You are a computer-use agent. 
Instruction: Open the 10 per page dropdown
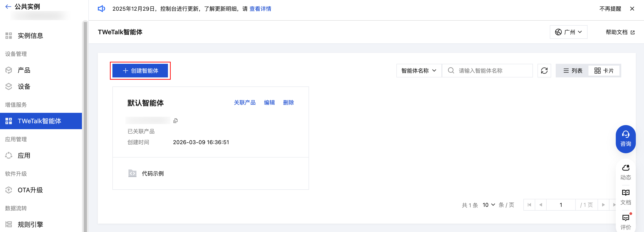pos(489,205)
